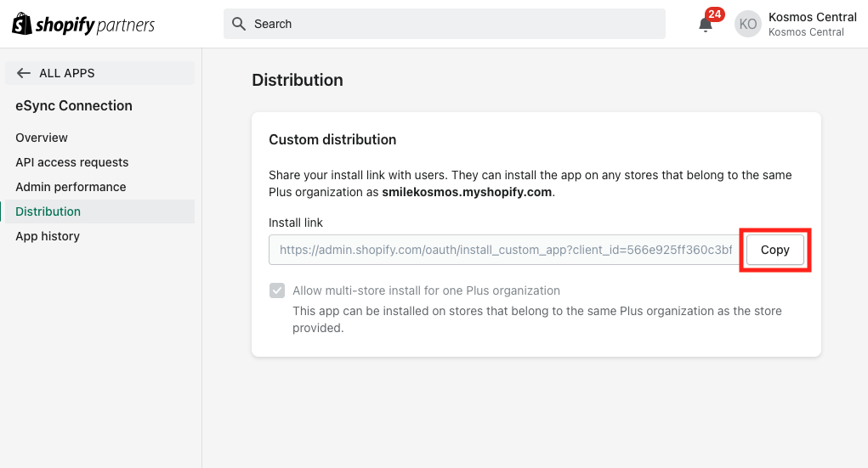The width and height of the screenshot is (868, 468).
Task: Click the magnifying glass search icon
Action: pos(239,24)
